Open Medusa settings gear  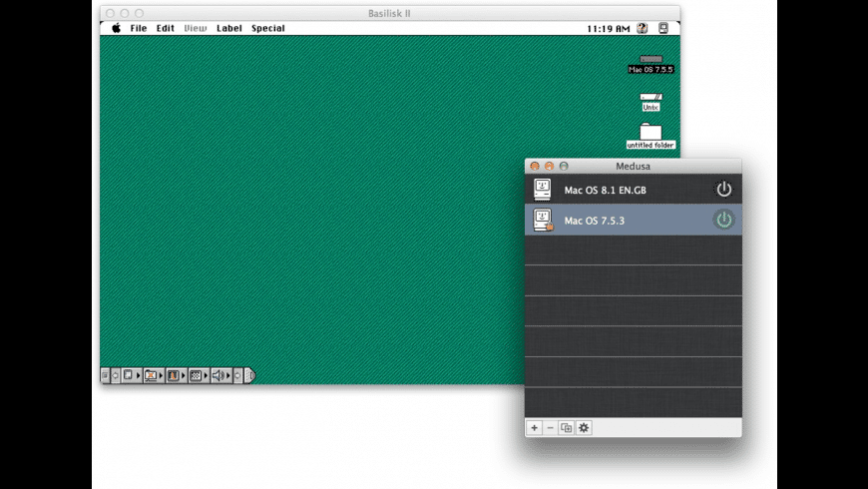click(x=584, y=427)
